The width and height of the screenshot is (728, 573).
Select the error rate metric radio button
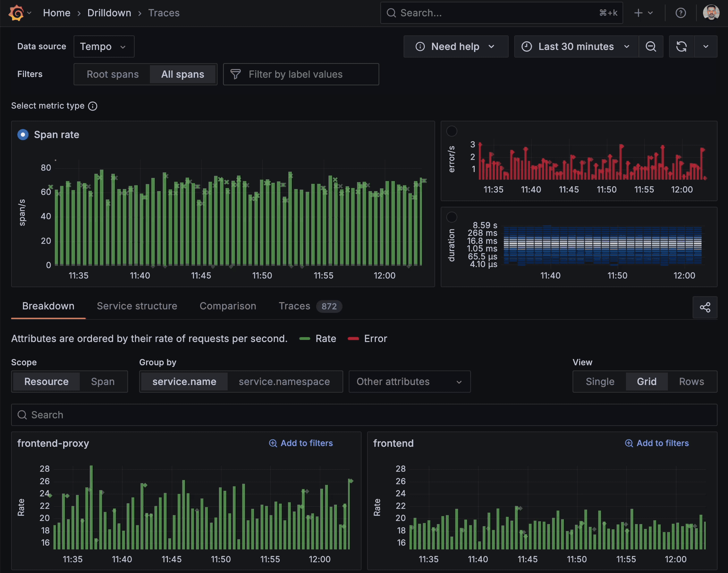(x=451, y=131)
